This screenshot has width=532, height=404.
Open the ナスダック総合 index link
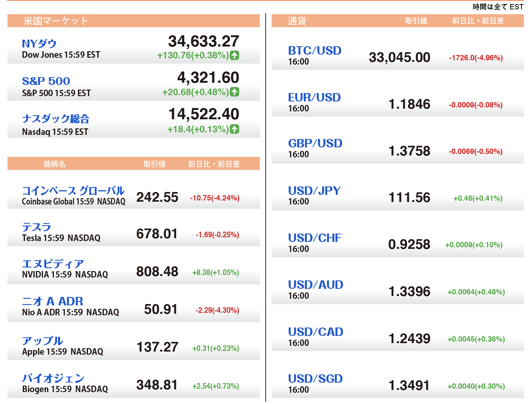tap(56, 119)
